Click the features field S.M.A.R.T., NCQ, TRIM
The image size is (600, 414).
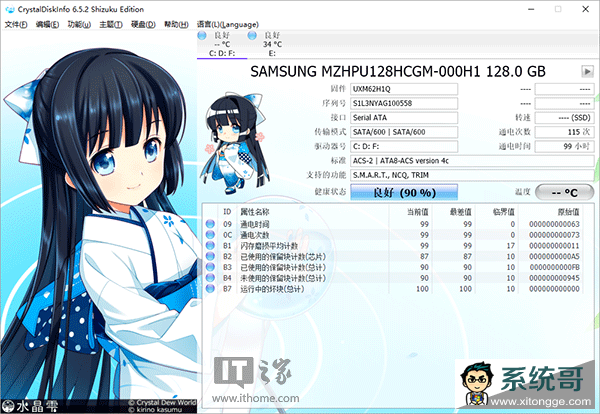pos(472,175)
